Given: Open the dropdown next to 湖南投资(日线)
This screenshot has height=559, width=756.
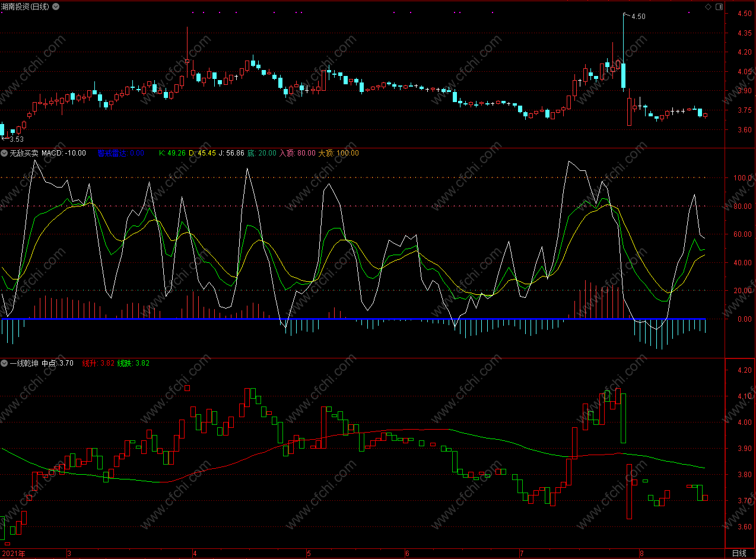Looking at the screenshot, I should click(56, 7).
